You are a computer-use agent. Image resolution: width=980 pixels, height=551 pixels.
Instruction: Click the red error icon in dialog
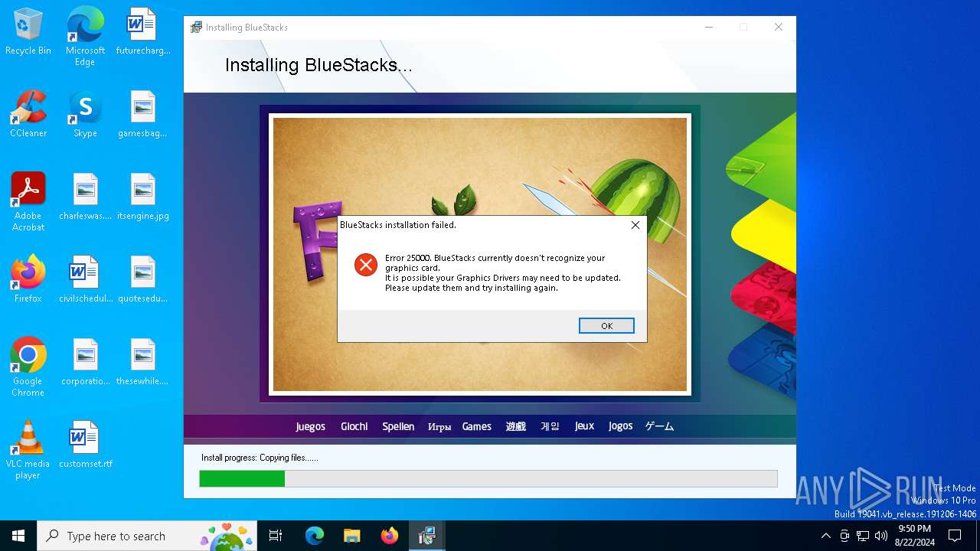pos(366,265)
